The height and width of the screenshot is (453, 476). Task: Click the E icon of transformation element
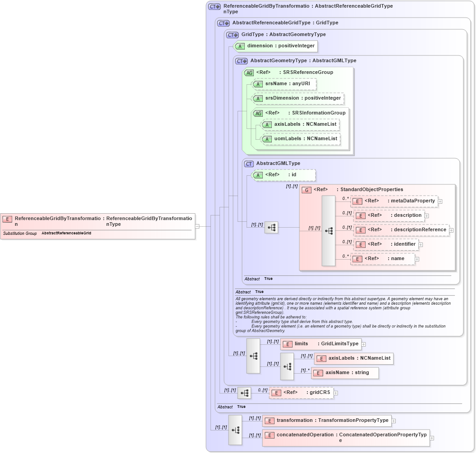tap(270, 421)
